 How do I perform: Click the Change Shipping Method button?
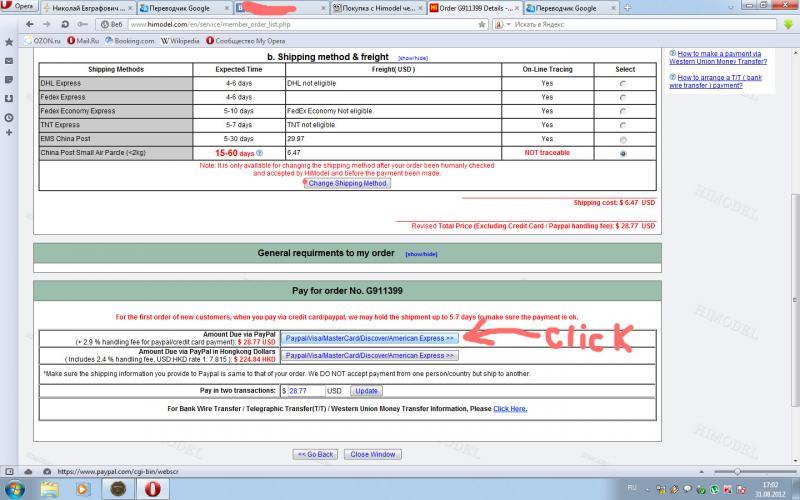346,183
